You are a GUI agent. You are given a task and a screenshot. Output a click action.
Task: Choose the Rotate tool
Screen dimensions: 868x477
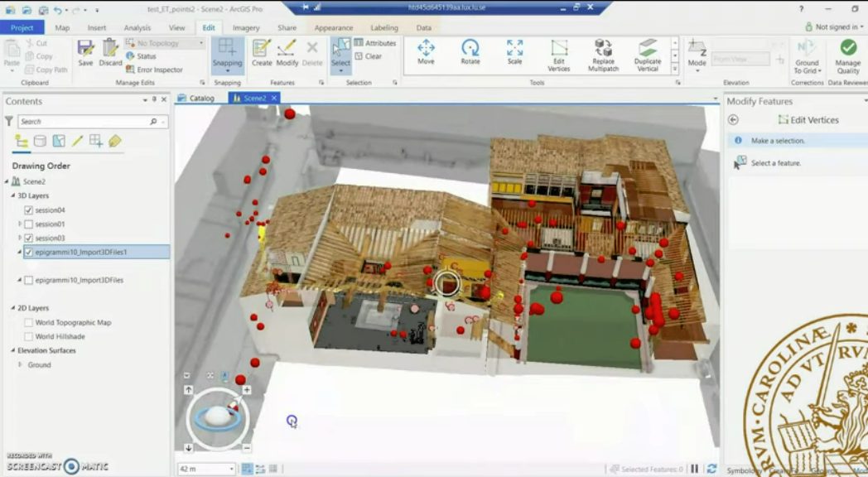470,52
